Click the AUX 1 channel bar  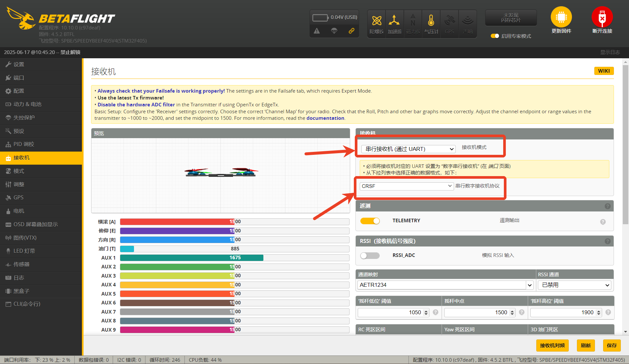tap(234, 258)
